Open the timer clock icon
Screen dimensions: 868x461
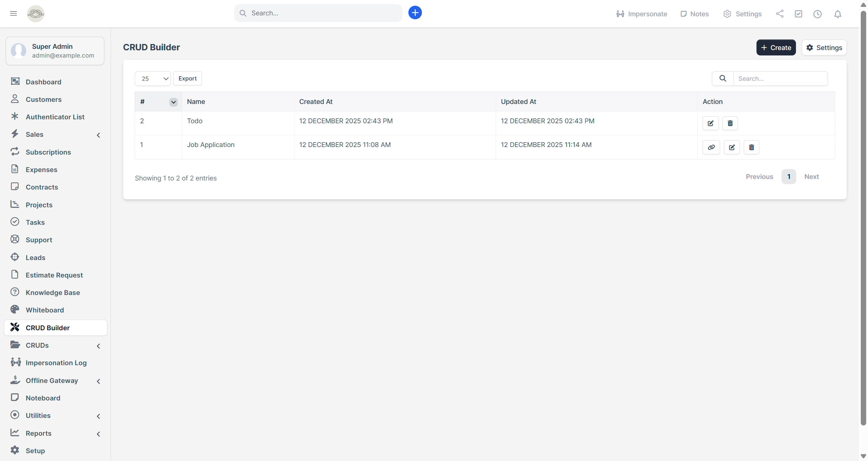(817, 14)
